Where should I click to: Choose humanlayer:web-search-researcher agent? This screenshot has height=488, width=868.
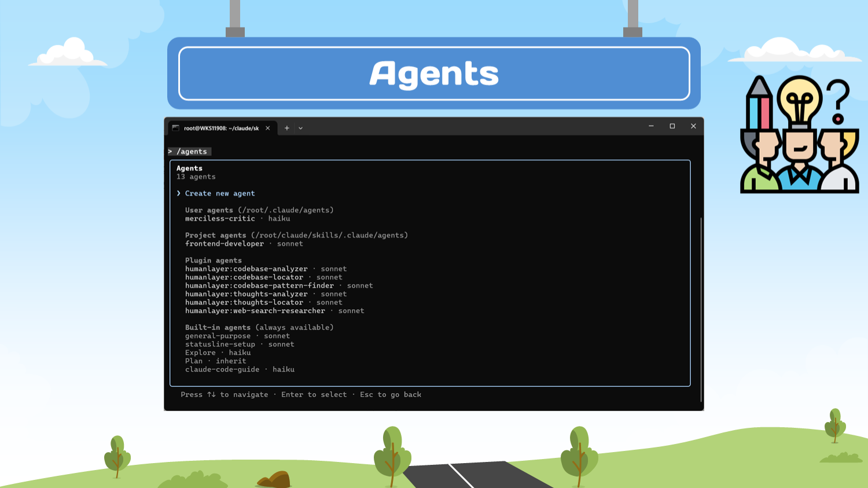(255, 311)
